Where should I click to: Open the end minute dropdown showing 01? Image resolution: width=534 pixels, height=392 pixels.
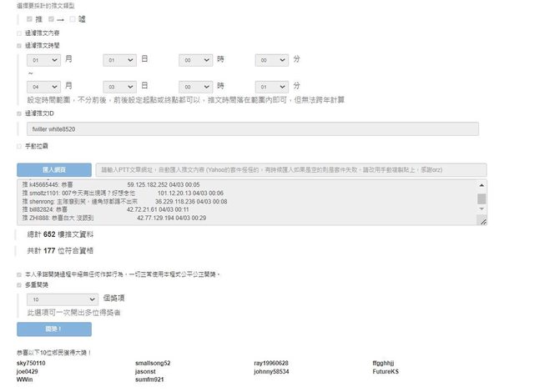point(271,86)
